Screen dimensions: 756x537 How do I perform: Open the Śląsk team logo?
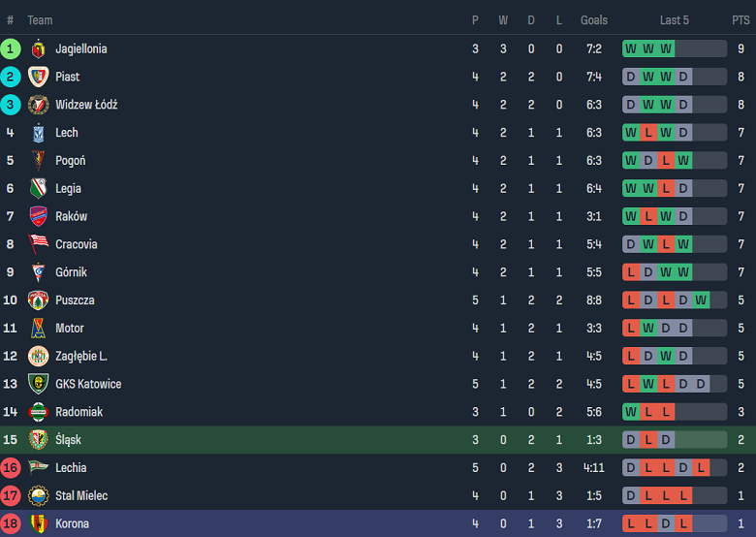tap(38, 440)
